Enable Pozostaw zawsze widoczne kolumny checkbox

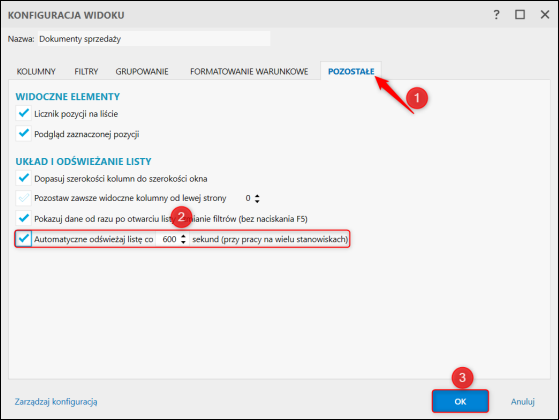tap(24, 198)
